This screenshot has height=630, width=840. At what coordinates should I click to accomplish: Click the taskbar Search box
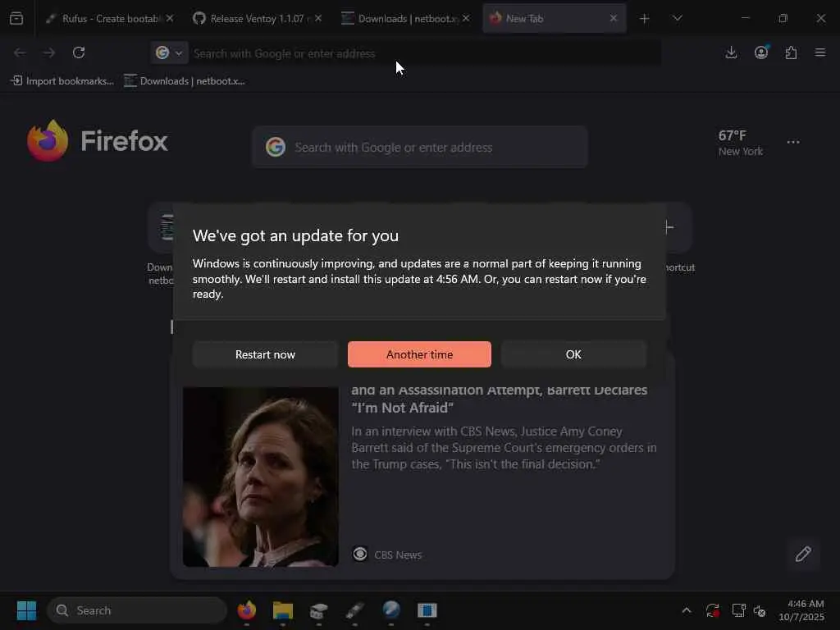137,610
